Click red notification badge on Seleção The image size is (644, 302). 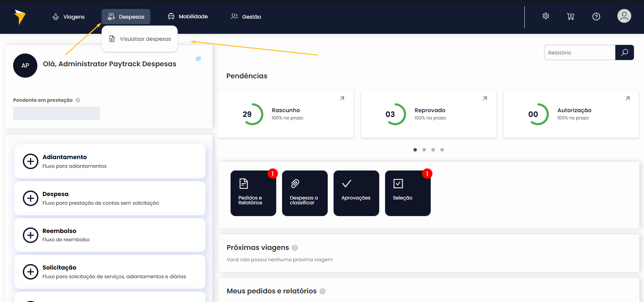pyautogui.click(x=427, y=174)
